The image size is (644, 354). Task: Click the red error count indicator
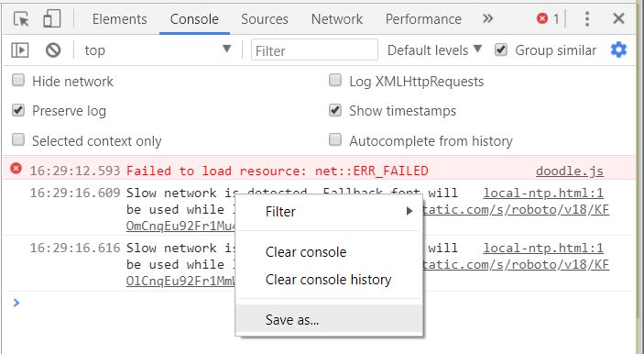coord(548,18)
